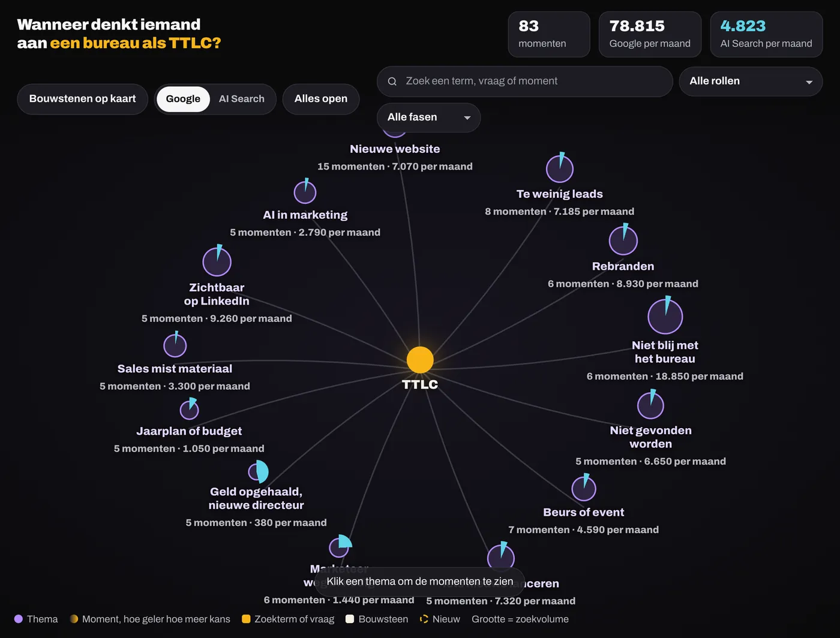Toggle Bouwstenen op kaart
This screenshot has width=840, height=638.
click(83, 99)
